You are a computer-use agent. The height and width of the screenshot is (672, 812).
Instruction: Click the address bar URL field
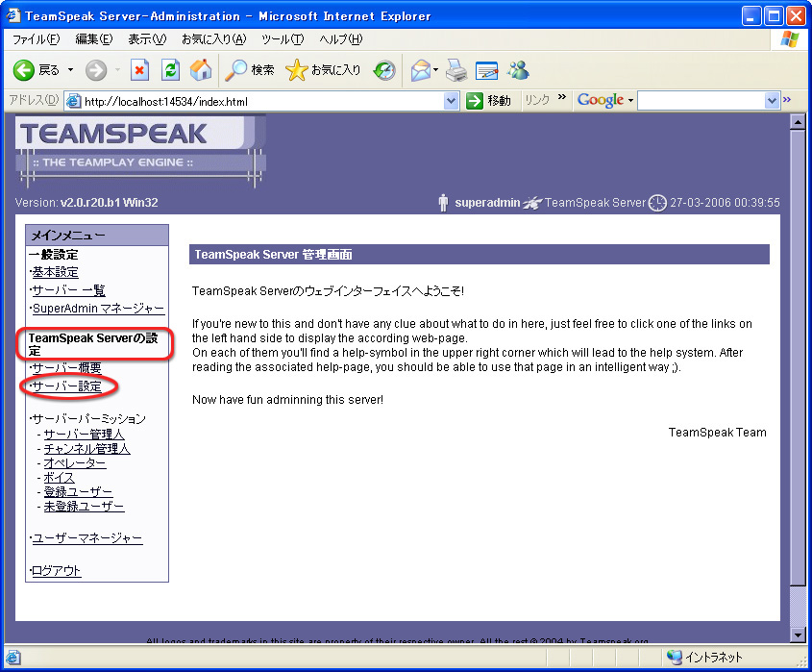click(263, 101)
